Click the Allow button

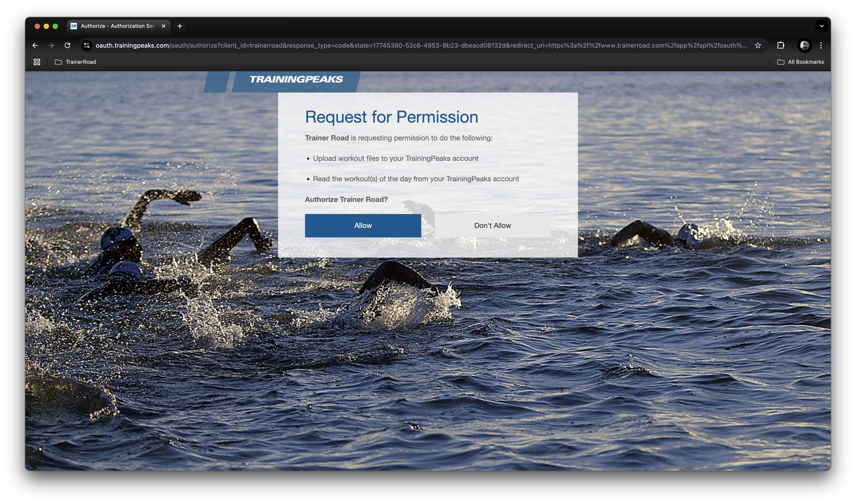tap(363, 225)
